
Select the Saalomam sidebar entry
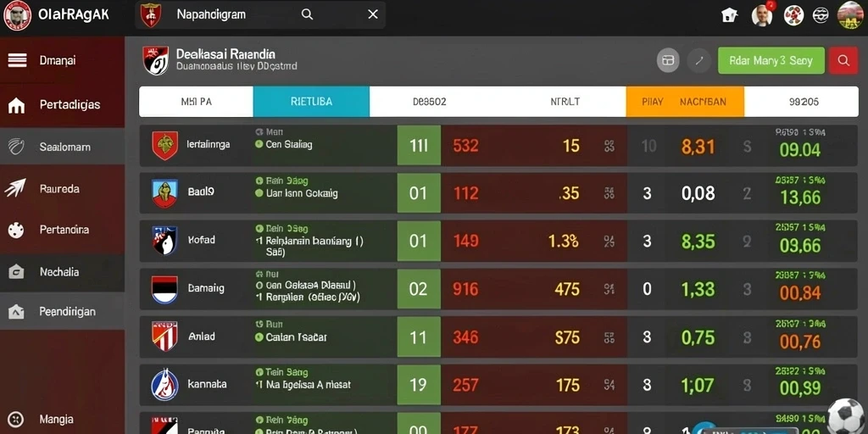click(x=62, y=147)
